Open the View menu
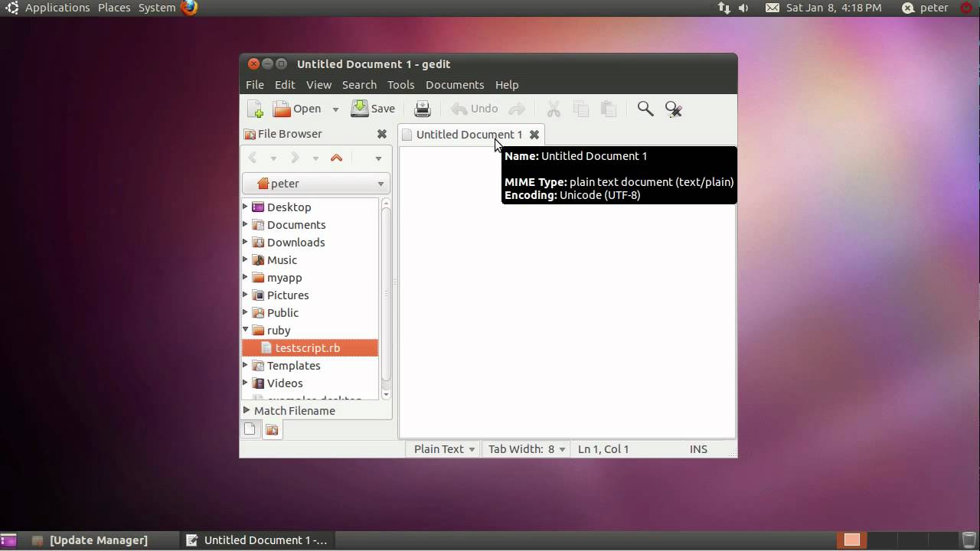980x551 pixels. [318, 85]
